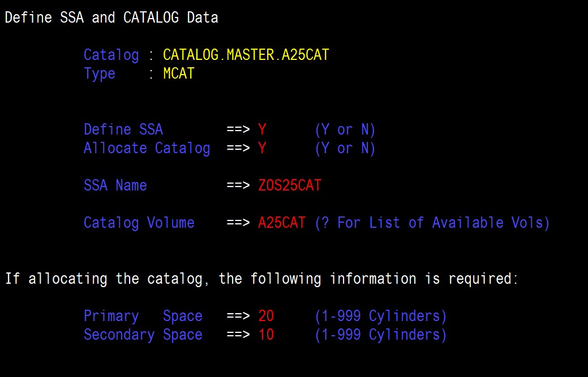Click the (Y or N) hint beside Define SSA
This screenshot has height=377, width=588.
[345, 130]
